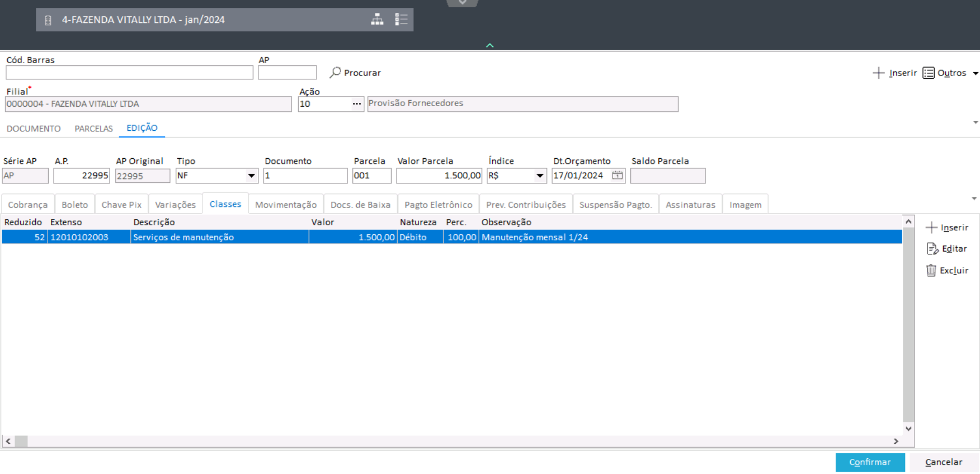Click the top Inserir plus icon
This screenshot has height=474, width=980.
tap(878, 73)
